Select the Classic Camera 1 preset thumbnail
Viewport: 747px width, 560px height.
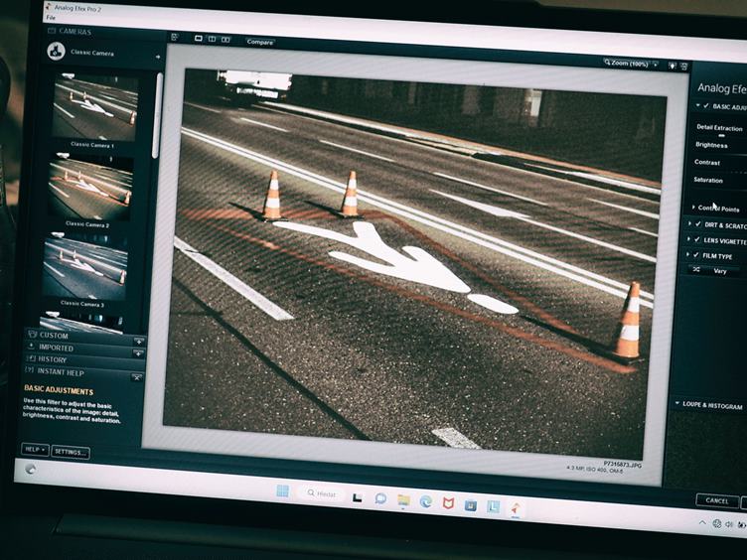coord(95,106)
